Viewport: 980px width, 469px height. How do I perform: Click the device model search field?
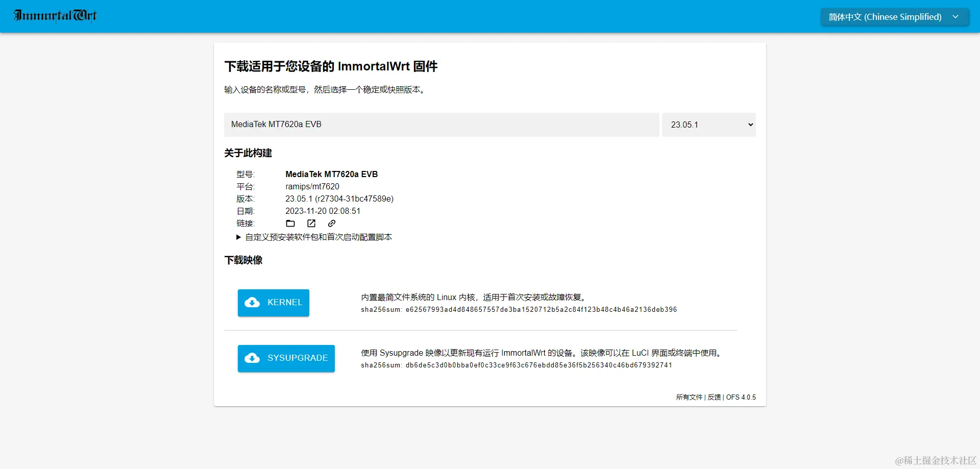441,125
